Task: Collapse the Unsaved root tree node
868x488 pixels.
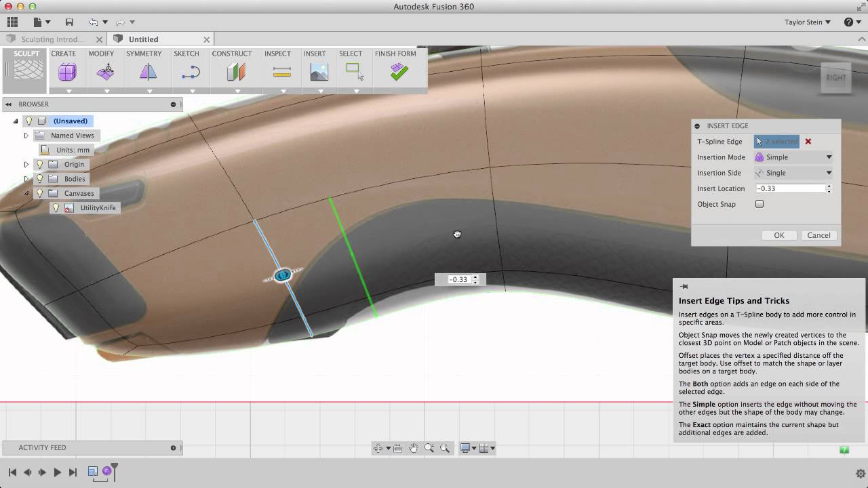Action: (x=16, y=121)
